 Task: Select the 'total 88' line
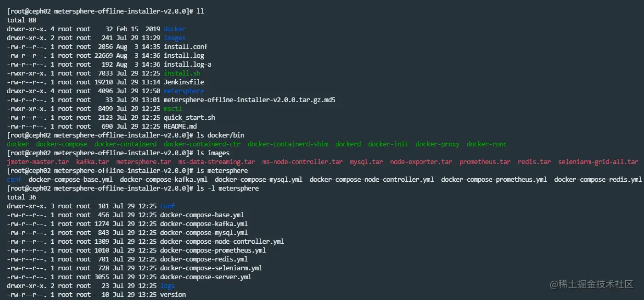21,20
